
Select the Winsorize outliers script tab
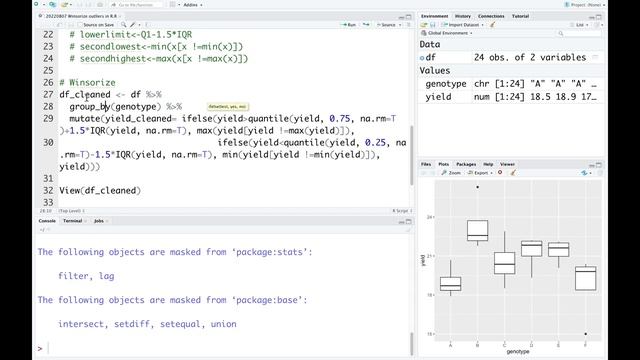(x=80, y=16)
